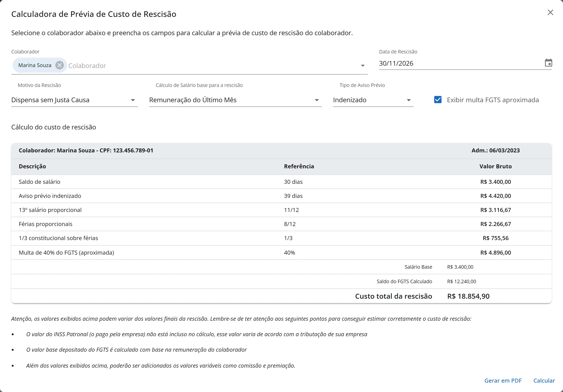The width and height of the screenshot is (563, 392).
Task: Click the Aviso prévio indenizado row
Action: (281, 196)
